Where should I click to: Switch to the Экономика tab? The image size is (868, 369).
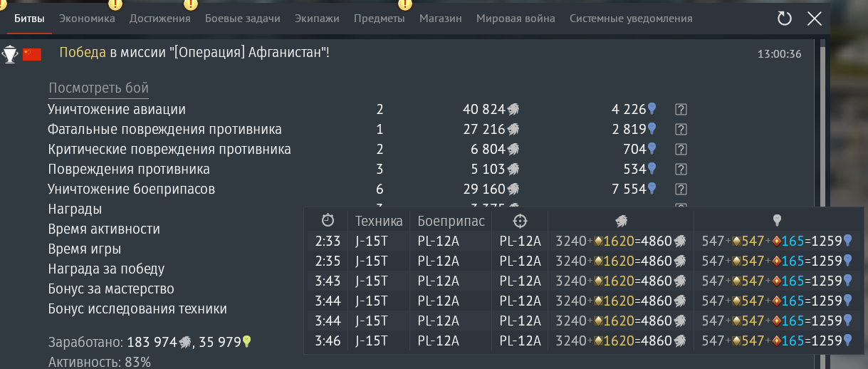click(x=87, y=19)
